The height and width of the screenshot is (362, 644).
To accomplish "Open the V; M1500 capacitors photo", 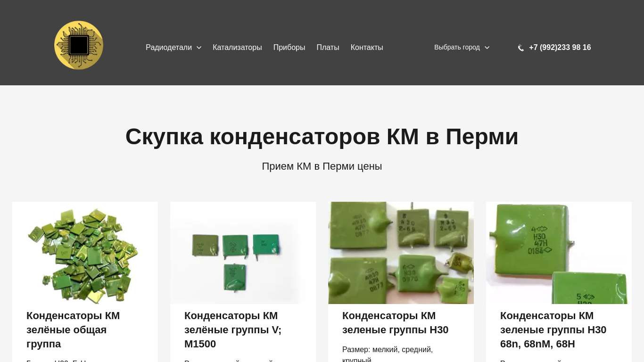I will [x=243, y=253].
